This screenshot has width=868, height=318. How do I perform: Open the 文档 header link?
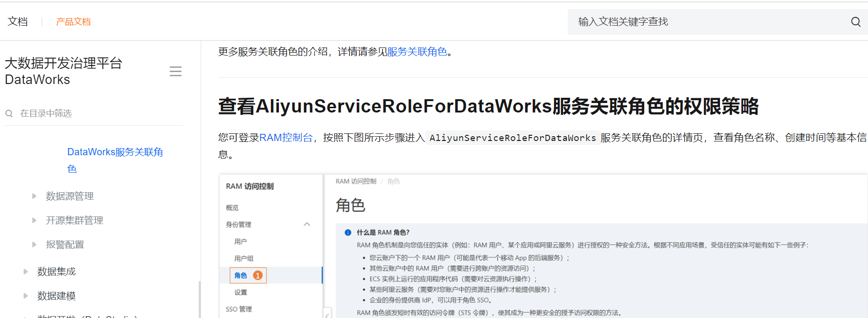click(18, 21)
